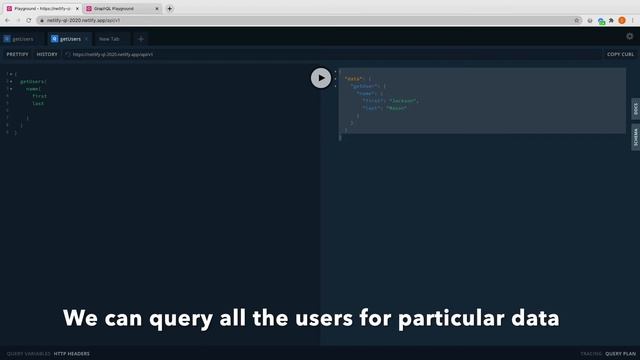Click the Prettify button

(x=18, y=54)
